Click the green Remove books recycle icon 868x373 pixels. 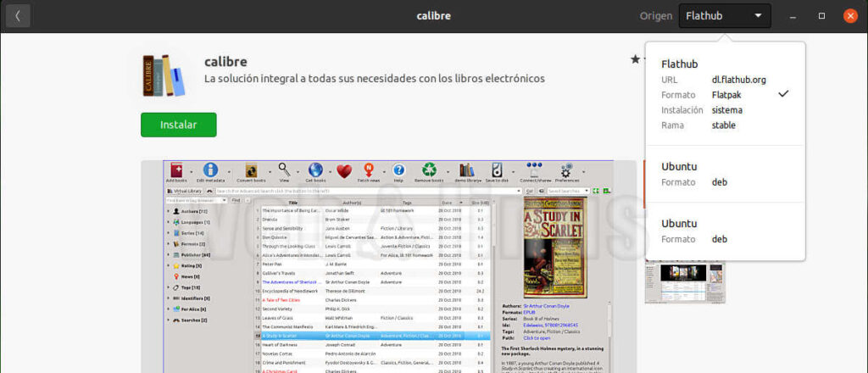point(429,171)
